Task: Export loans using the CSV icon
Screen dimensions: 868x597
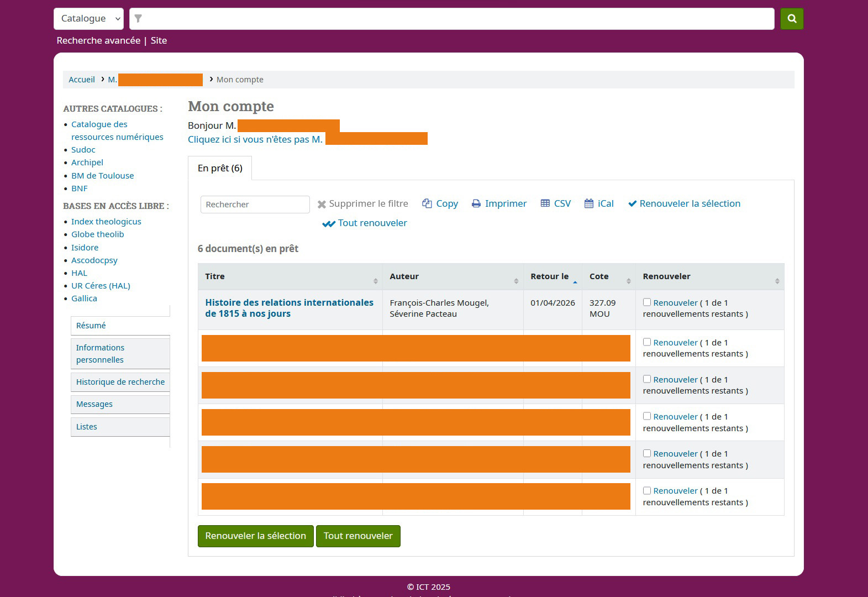Action: point(545,203)
